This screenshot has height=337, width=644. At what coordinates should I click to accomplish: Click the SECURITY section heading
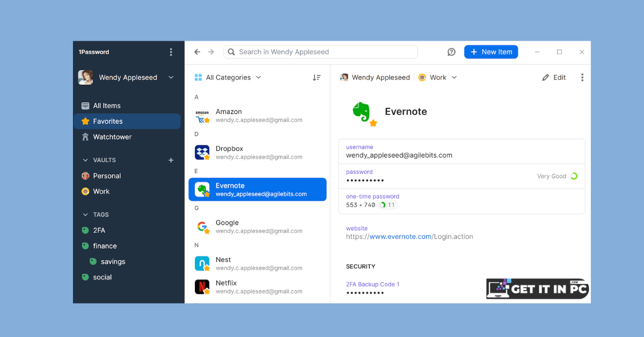click(361, 267)
